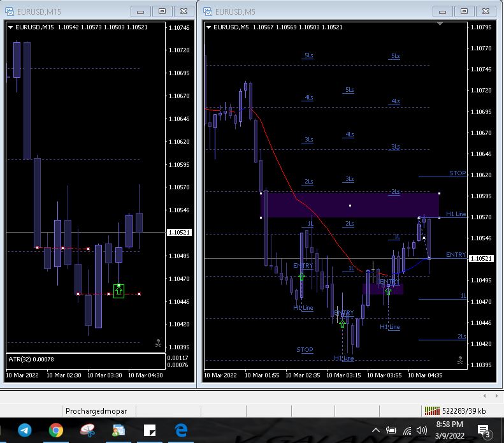Click the chart shift triangle atop M5 chart

[x=440, y=24]
